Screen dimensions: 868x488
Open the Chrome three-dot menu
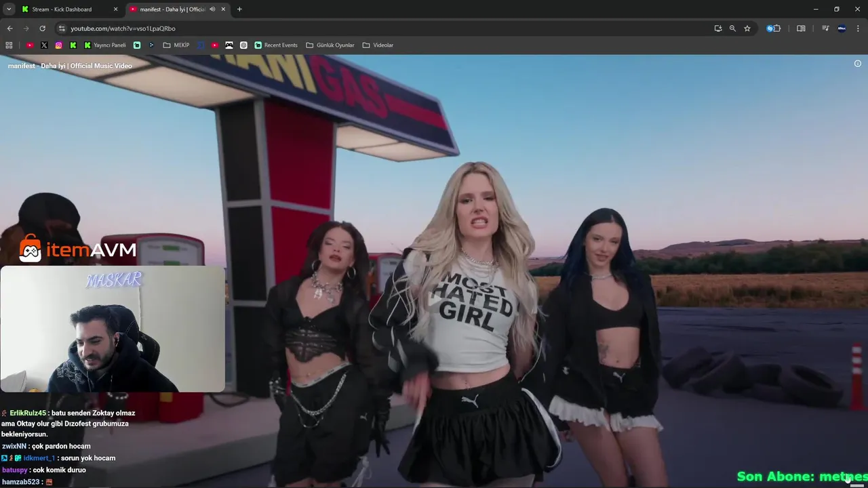pos(858,28)
